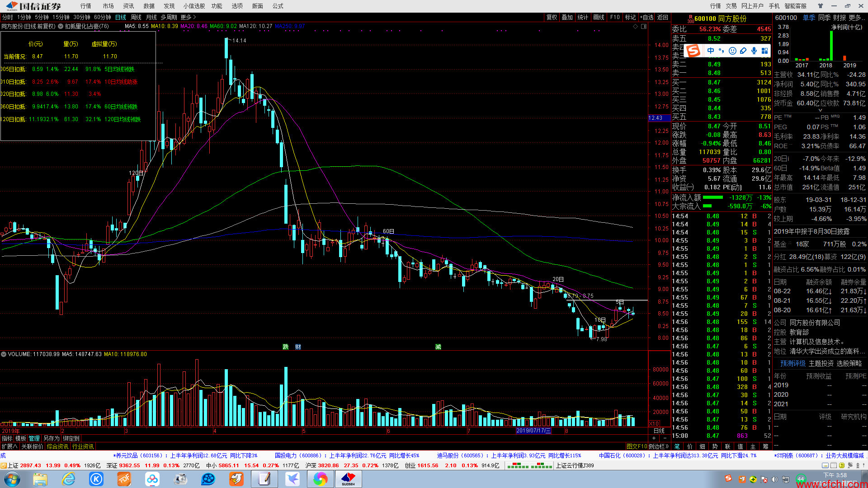Click the 2019/07/17 date marker on timeline
This screenshot has height=488, width=868.
point(533,431)
